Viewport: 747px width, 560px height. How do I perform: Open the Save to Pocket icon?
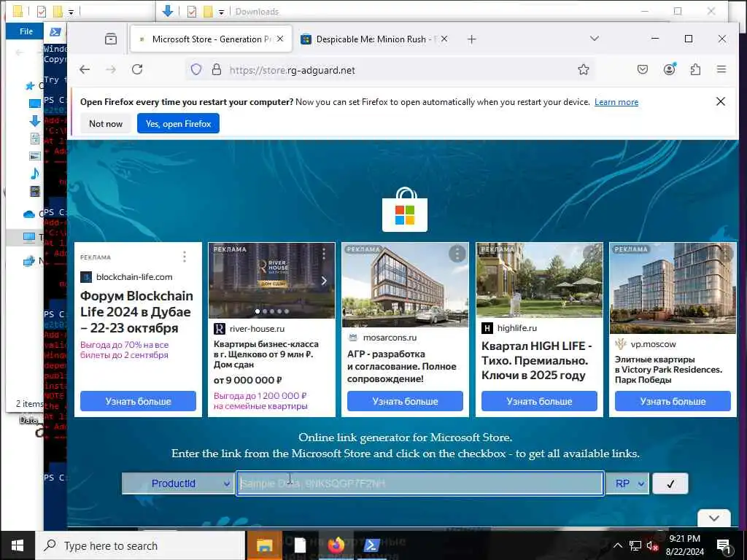point(642,70)
